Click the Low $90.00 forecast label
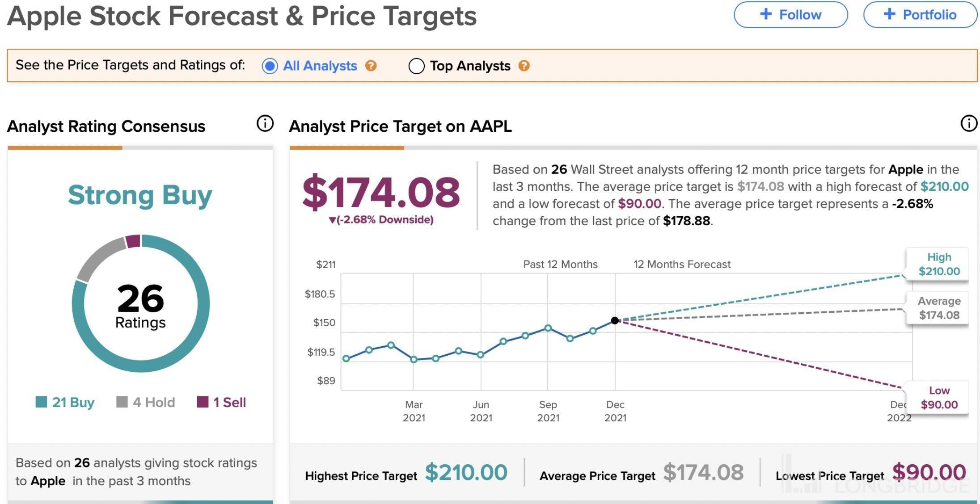This screenshot has height=504, width=980. tap(938, 398)
